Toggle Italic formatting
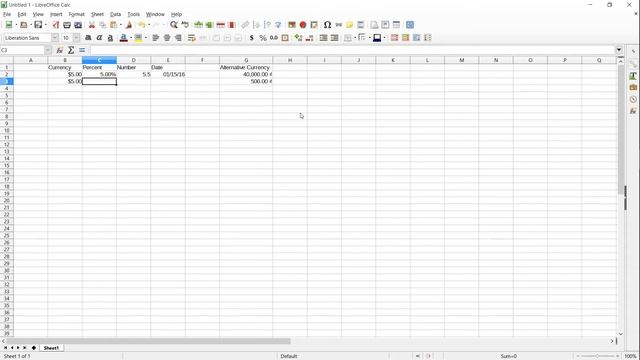Viewport: 640px width, 360px height. (x=99, y=38)
